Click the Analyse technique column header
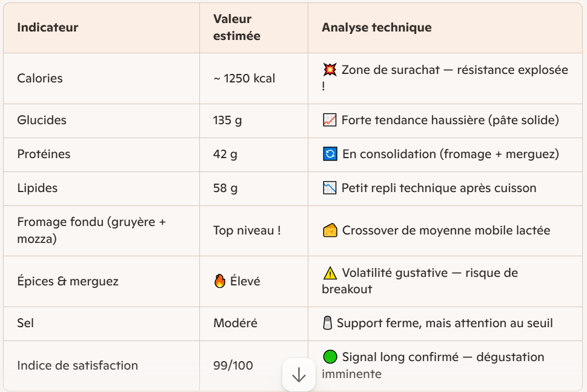The image size is (587, 392). coord(376,28)
